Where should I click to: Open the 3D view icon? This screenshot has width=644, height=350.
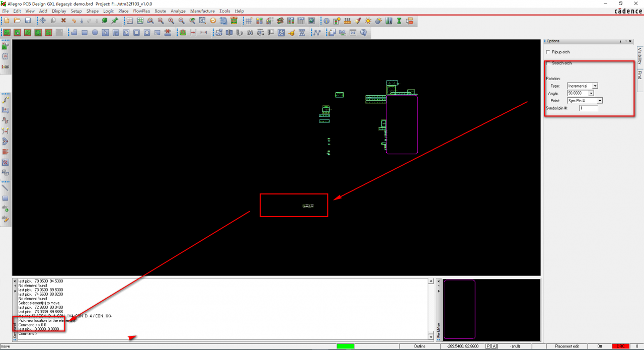[223, 21]
